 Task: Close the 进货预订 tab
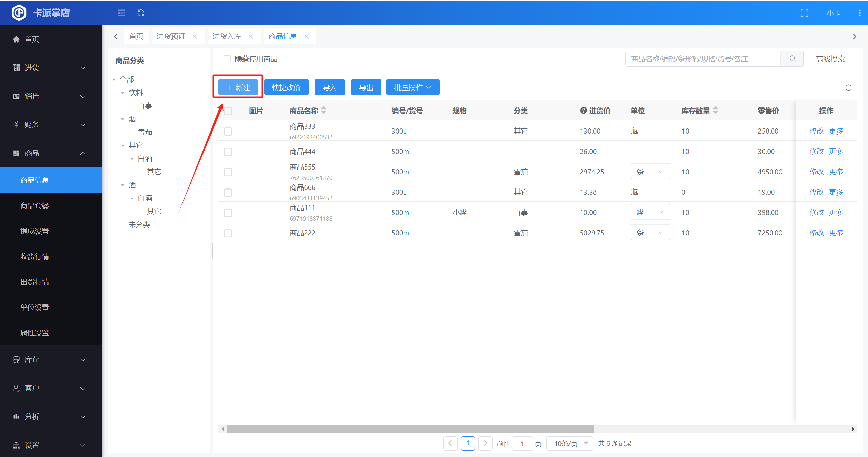[x=195, y=36]
